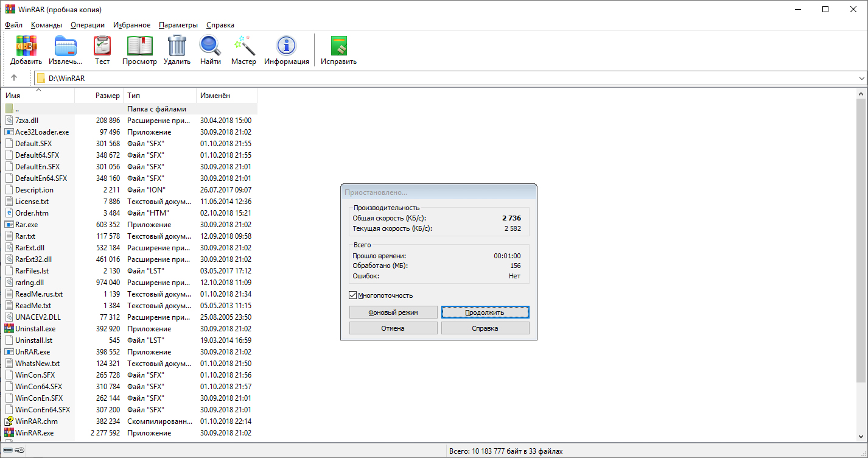Click the drive icon in the status bar

point(7,451)
